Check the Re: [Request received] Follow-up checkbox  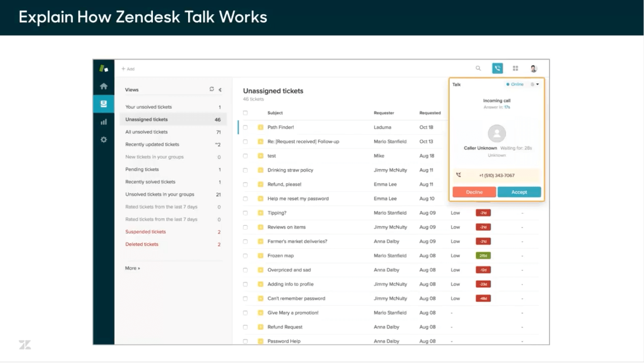[245, 142]
